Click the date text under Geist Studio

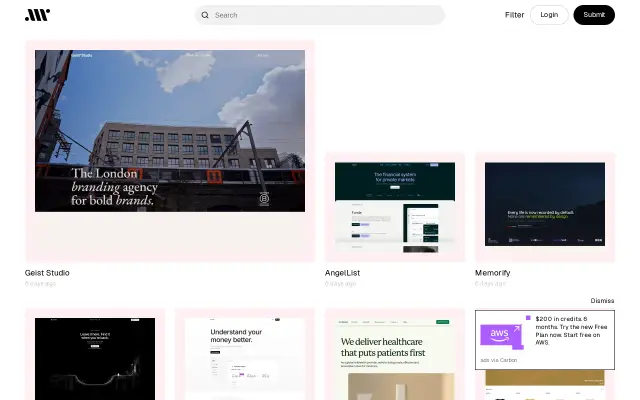tap(40, 284)
